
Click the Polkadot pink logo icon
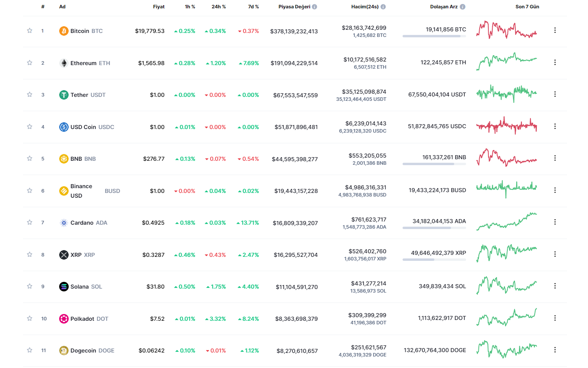click(64, 319)
